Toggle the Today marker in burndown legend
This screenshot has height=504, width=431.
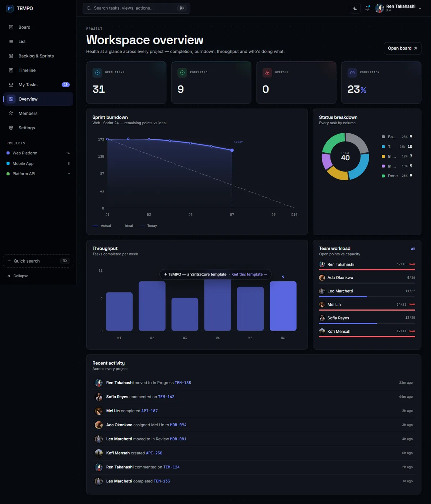[x=148, y=226]
